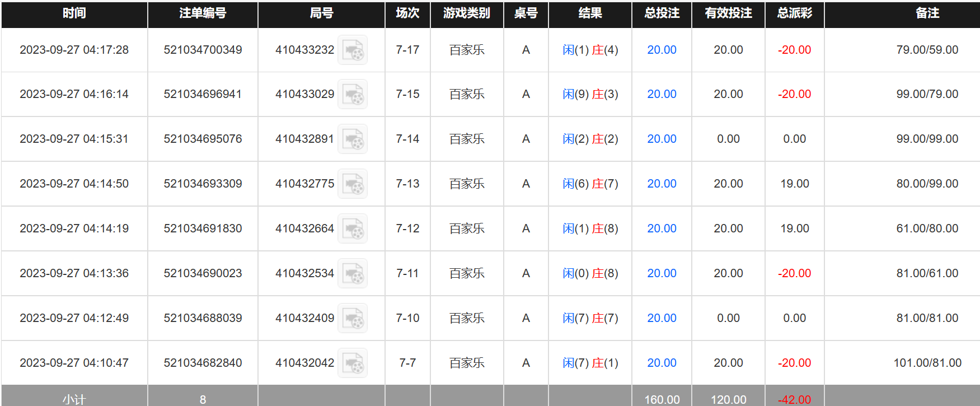Open video replay icon for round 410433029
This screenshot has height=406, width=980.
(353, 95)
